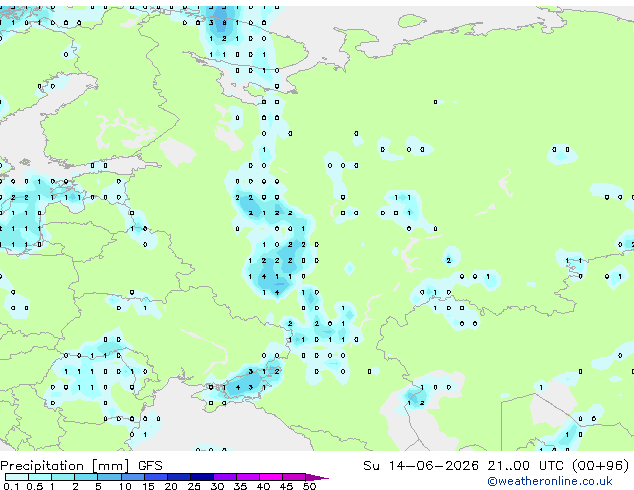
Task: Click the 1–2 mm legend color swatch
Action: click(63, 477)
